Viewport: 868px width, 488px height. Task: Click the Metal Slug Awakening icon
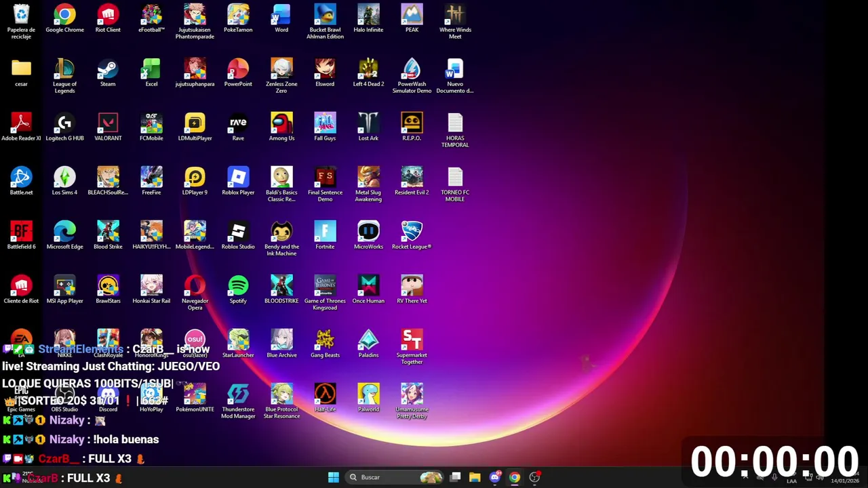pyautogui.click(x=368, y=184)
